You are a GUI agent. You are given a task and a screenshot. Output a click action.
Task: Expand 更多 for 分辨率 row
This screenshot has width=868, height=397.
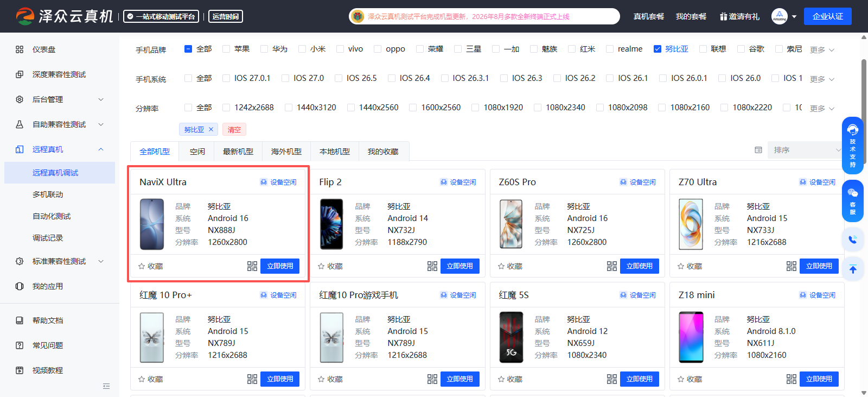[x=822, y=109]
